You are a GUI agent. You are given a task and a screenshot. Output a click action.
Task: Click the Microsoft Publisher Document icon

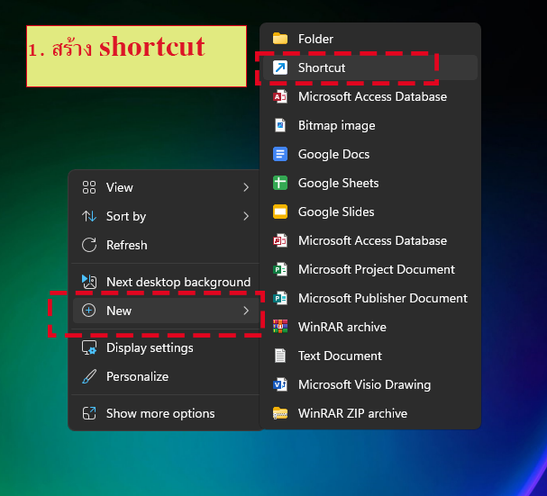(280, 298)
